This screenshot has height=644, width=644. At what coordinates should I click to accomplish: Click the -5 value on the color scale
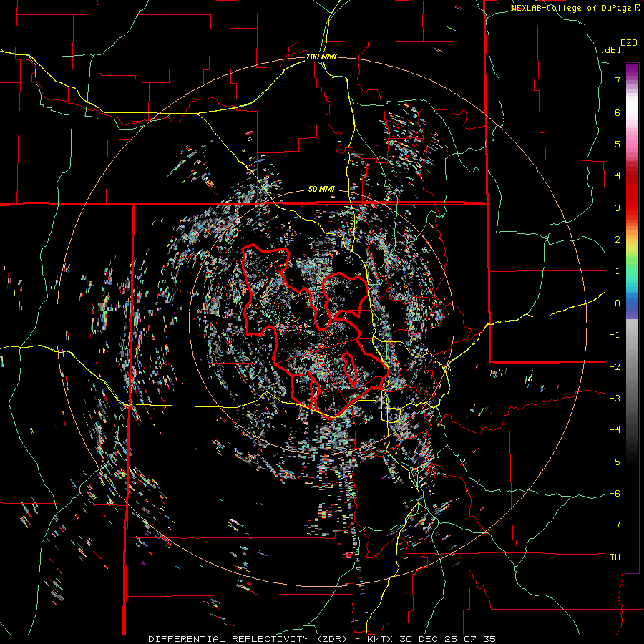615,462
